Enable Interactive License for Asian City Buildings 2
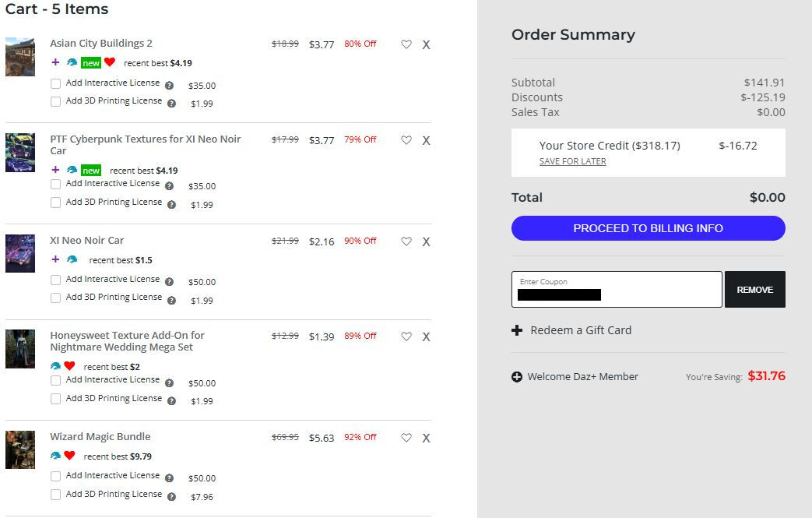Viewport: 812px width, 518px height. coord(55,83)
